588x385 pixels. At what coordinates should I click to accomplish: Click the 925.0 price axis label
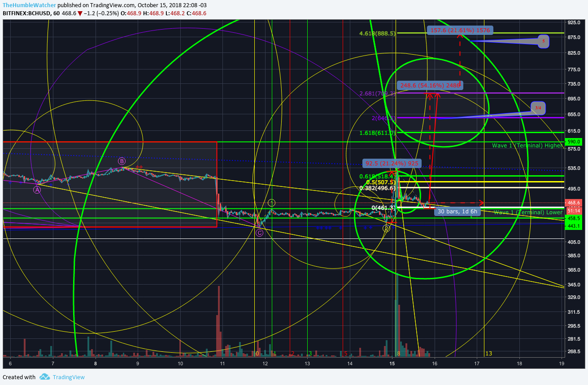575,22
